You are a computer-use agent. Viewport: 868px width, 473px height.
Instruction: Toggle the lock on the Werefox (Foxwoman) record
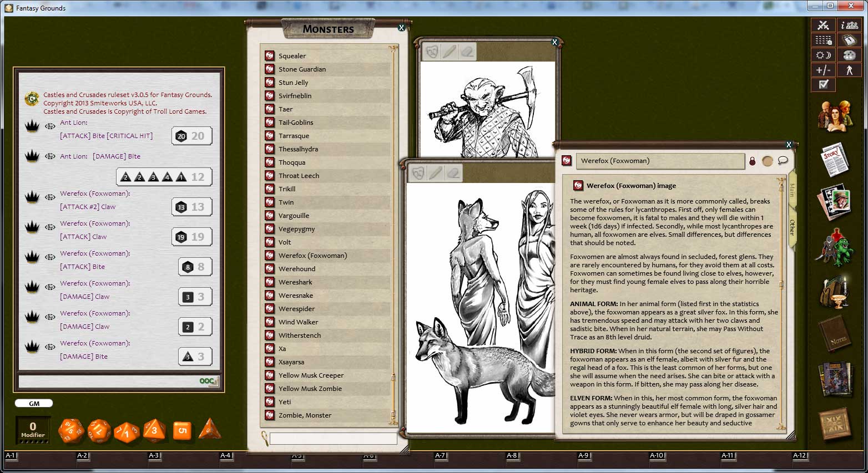pyautogui.click(x=752, y=161)
